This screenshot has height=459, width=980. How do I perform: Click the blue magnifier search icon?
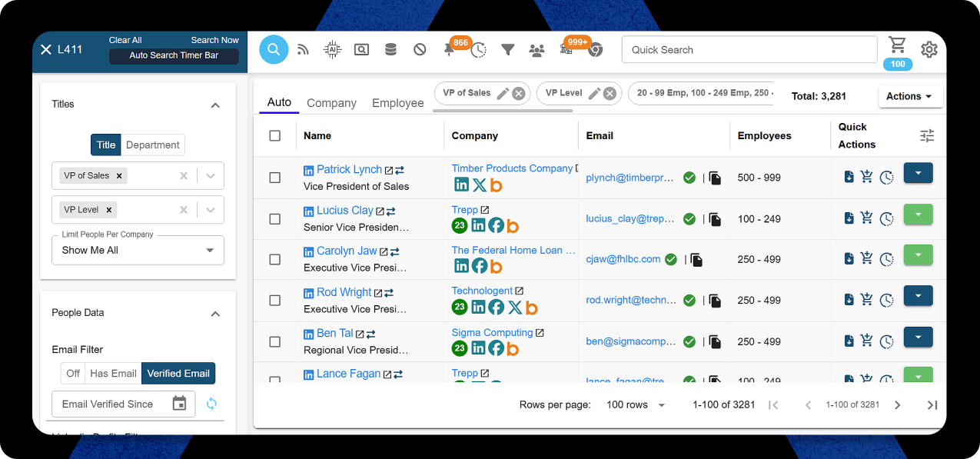point(273,49)
